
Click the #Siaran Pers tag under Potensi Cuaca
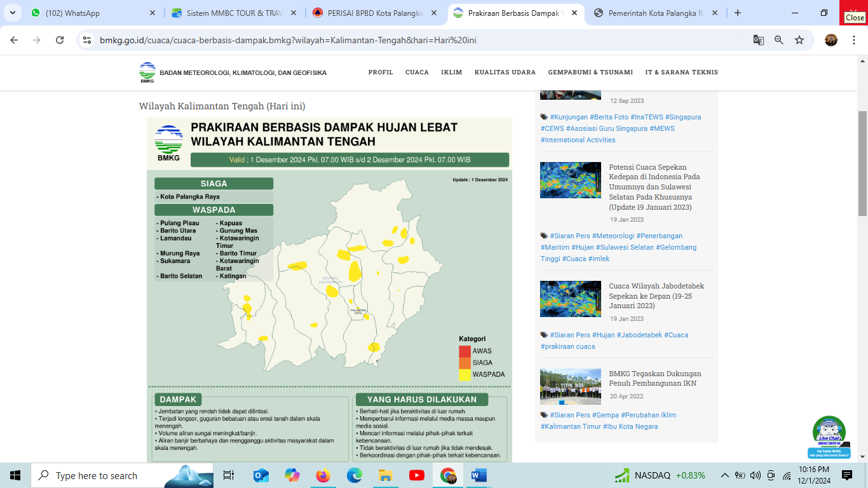pos(570,236)
